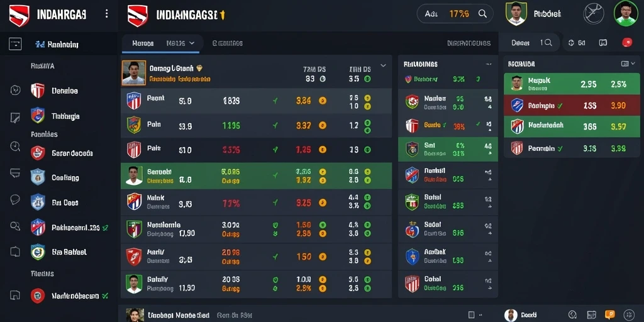Viewport: 644px width, 322px height.
Task: Open the chat bubble icon in the left sidebar
Action: pyautogui.click(x=15, y=199)
